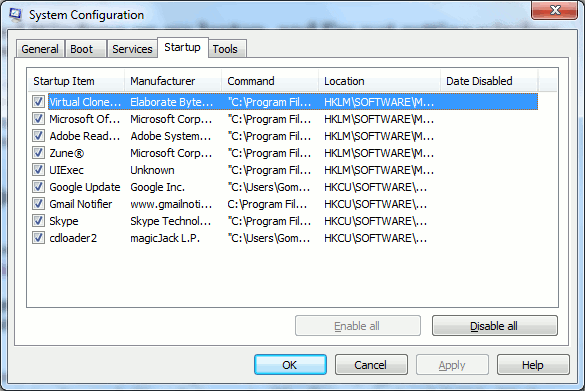The image size is (585, 391).
Task: Switch to the Services tab
Action: click(x=132, y=49)
